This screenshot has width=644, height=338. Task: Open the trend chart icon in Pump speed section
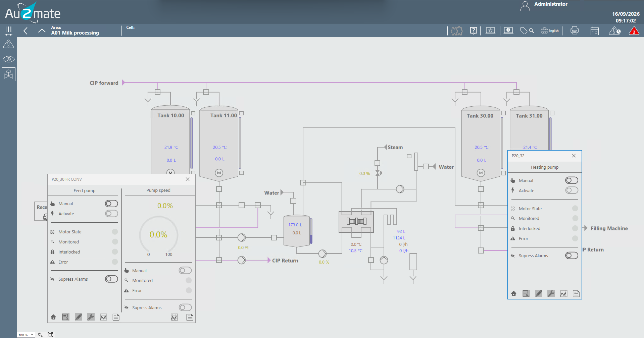tap(174, 317)
